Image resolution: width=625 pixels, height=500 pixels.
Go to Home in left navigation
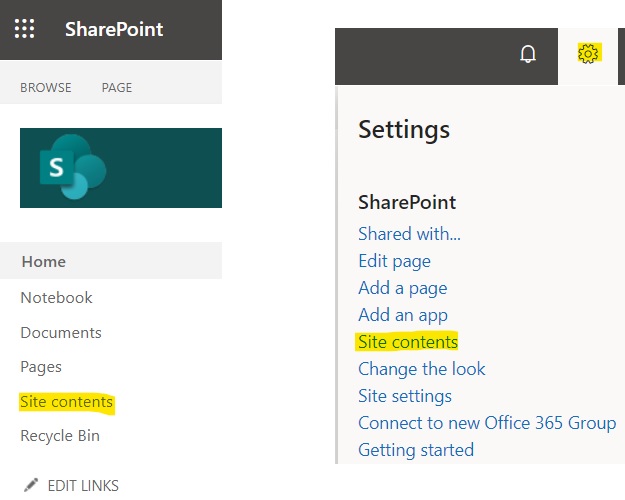[x=44, y=262]
